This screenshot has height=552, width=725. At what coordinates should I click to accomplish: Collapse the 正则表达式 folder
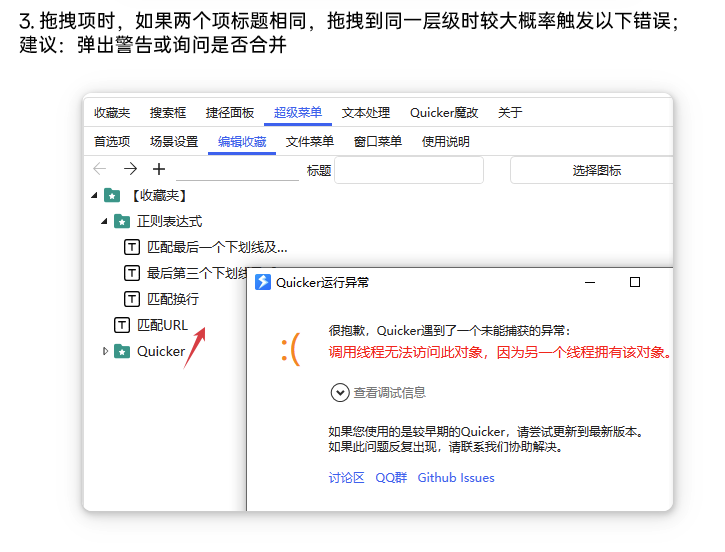(x=104, y=221)
